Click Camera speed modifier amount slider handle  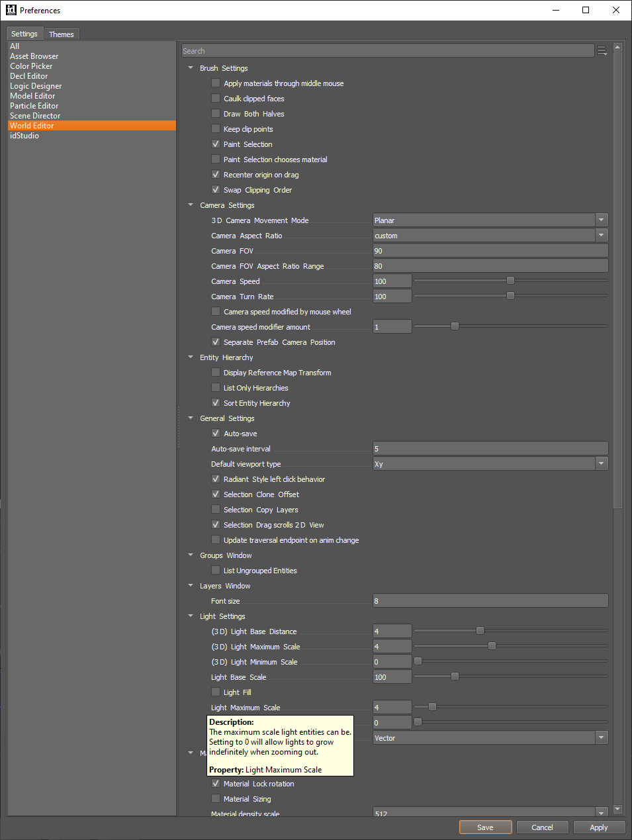coord(455,326)
